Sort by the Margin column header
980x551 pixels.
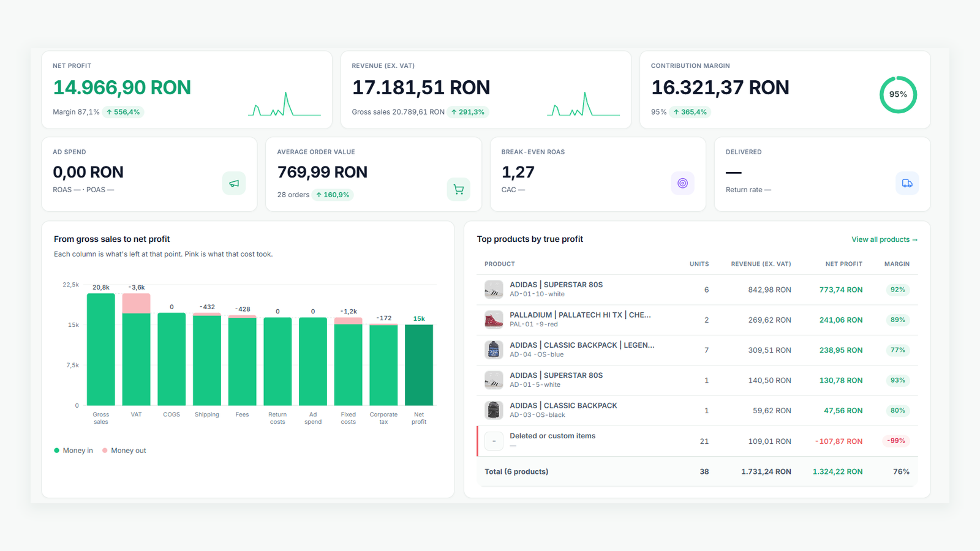tap(897, 264)
